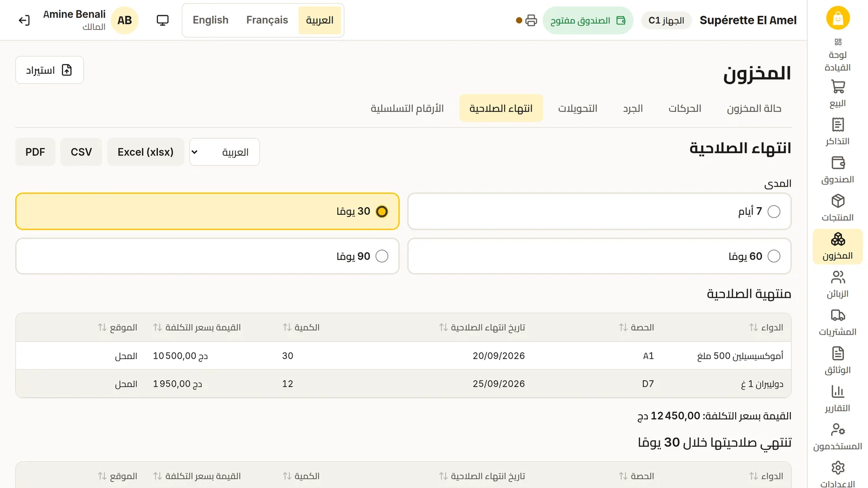Click the الصندوق مفتوح register status badge
Image resolution: width=868 pixels, height=488 pixels.
click(588, 21)
